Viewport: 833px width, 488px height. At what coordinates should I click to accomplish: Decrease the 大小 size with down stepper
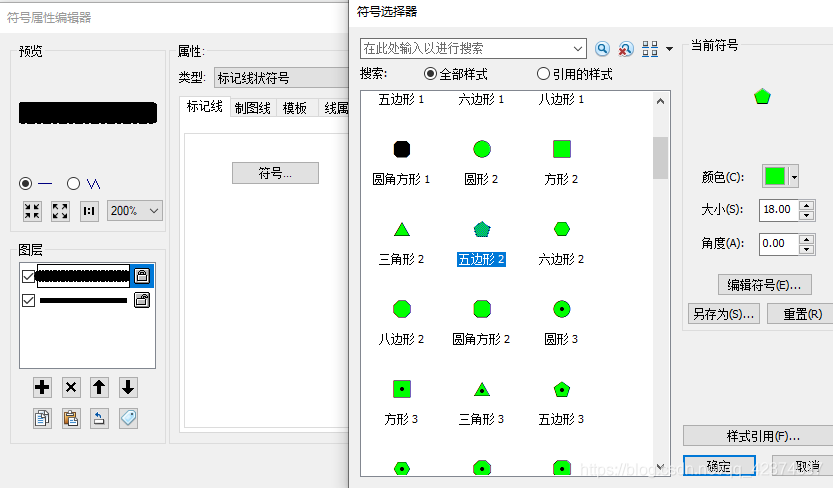point(806,215)
